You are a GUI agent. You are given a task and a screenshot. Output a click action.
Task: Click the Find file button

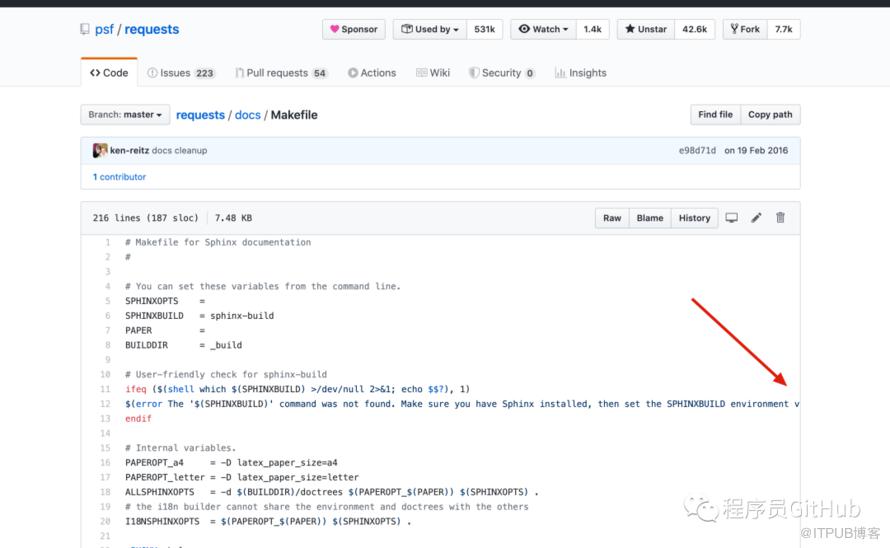715,115
